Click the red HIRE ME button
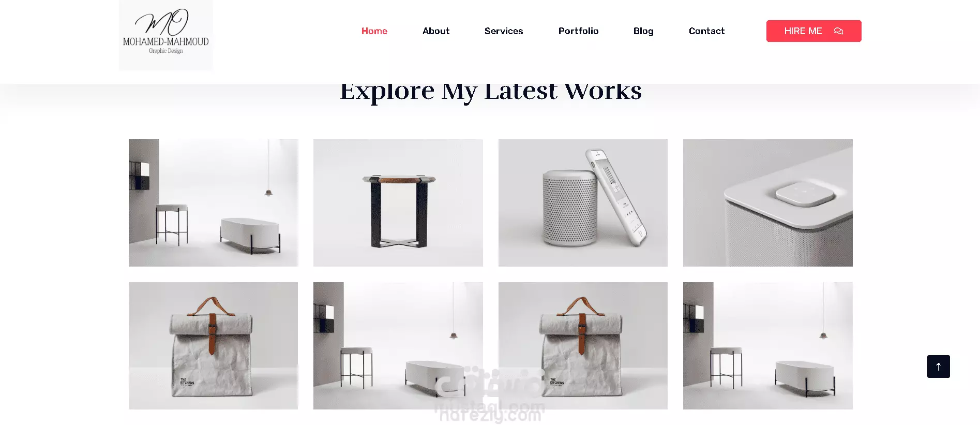This screenshot has width=980, height=425. [x=813, y=31]
